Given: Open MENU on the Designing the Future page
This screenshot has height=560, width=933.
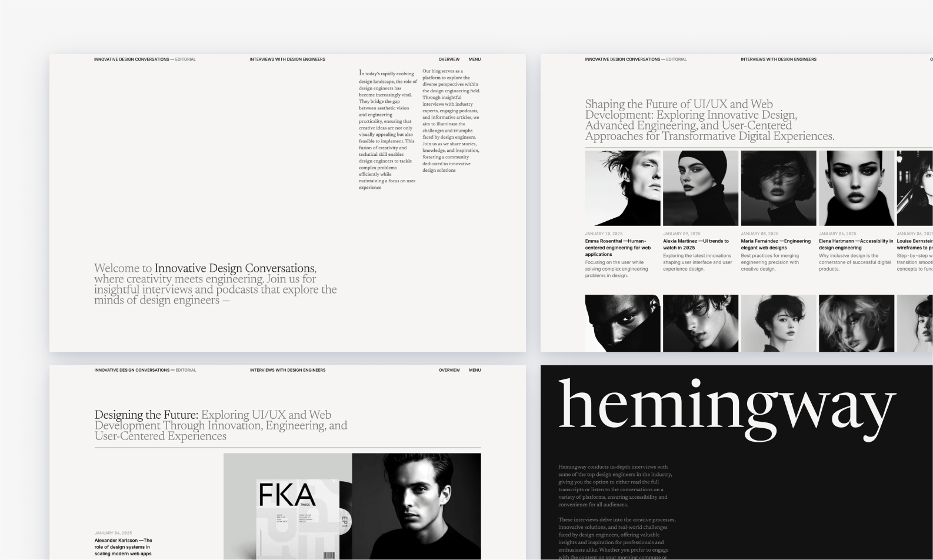Looking at the screenshot, I should click(475, 370).
